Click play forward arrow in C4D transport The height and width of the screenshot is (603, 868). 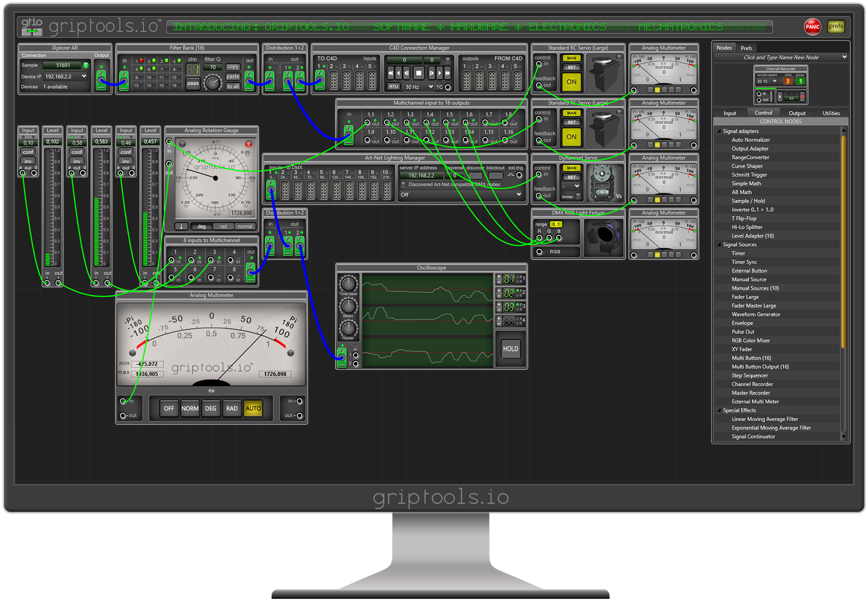point(439,73)
